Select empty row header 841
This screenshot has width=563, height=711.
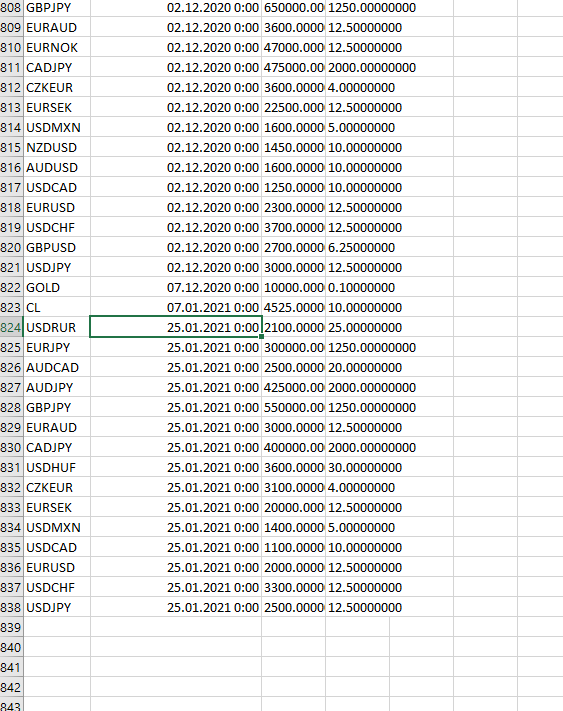tap(11, 667)
